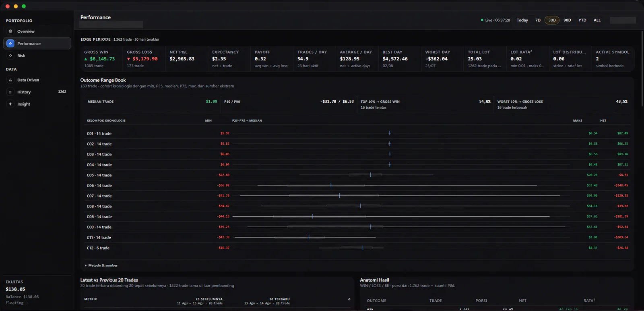Select the C05 · 14 trade row label
The height and width of the screenshot is (311, 644).
click(99, 175)
